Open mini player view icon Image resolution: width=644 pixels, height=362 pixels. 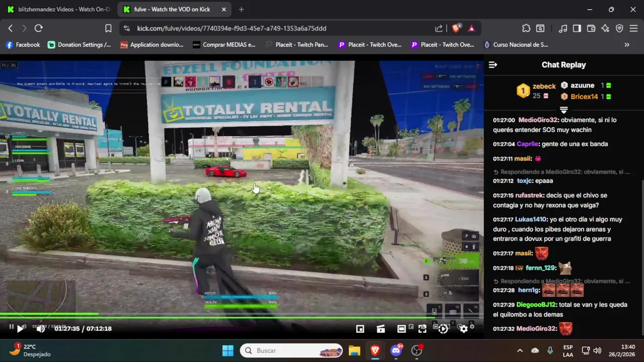pyautogui.click(x=360, y=329)
